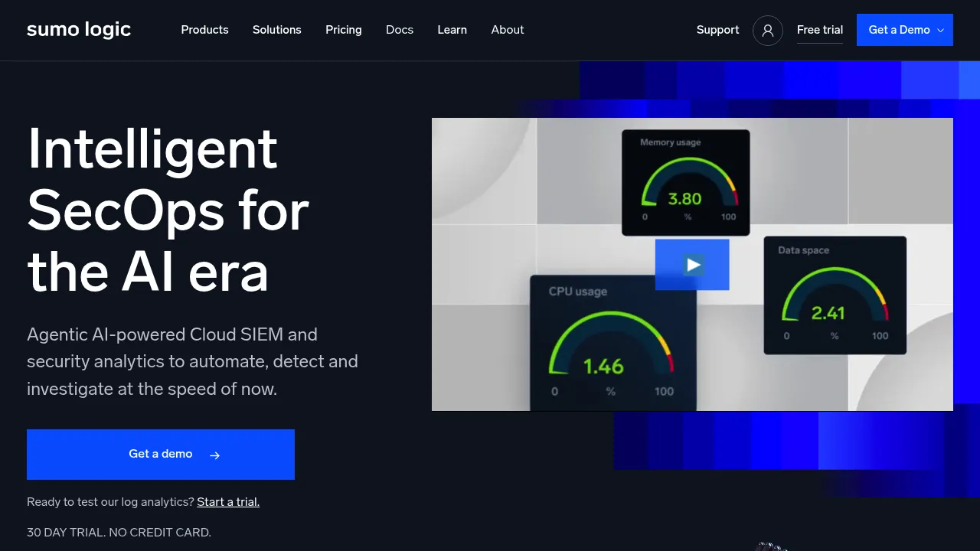980x551 pixels.
Task: Click the large Get a demo button
Action: click(161, 455)
